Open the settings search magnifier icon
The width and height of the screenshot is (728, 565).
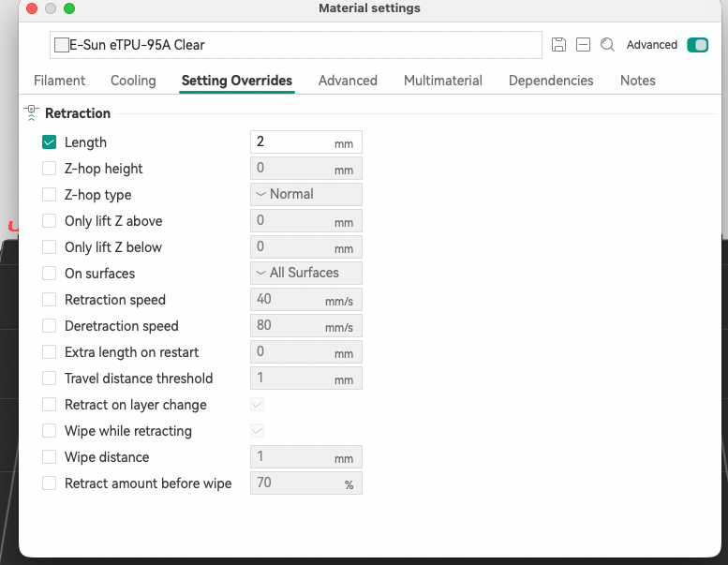(x=607, y=45)
